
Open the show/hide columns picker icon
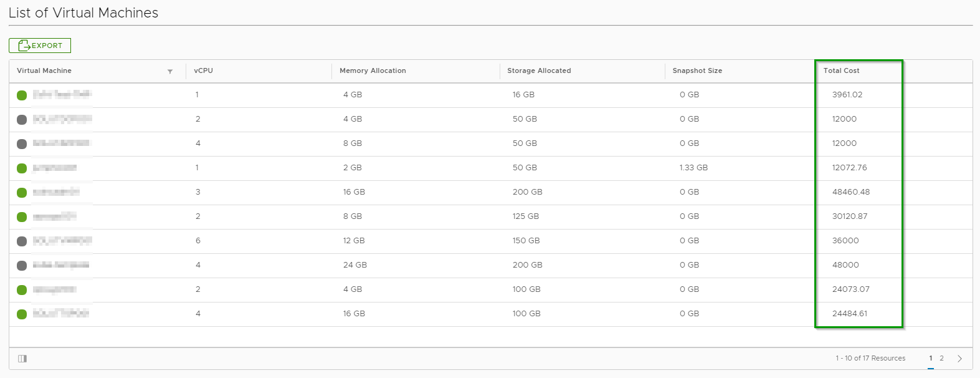22,359
